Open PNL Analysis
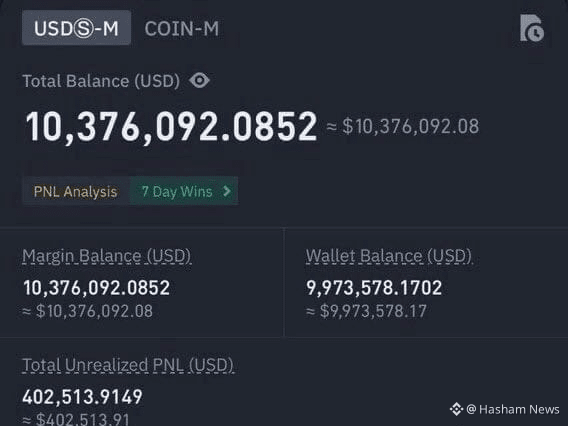Image resolution: width=568 pixels, height=426 pixels. click(x=75, y=191)
